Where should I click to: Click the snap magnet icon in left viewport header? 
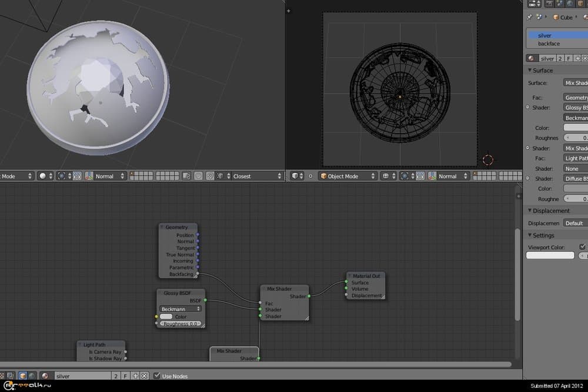click(209, 176)
